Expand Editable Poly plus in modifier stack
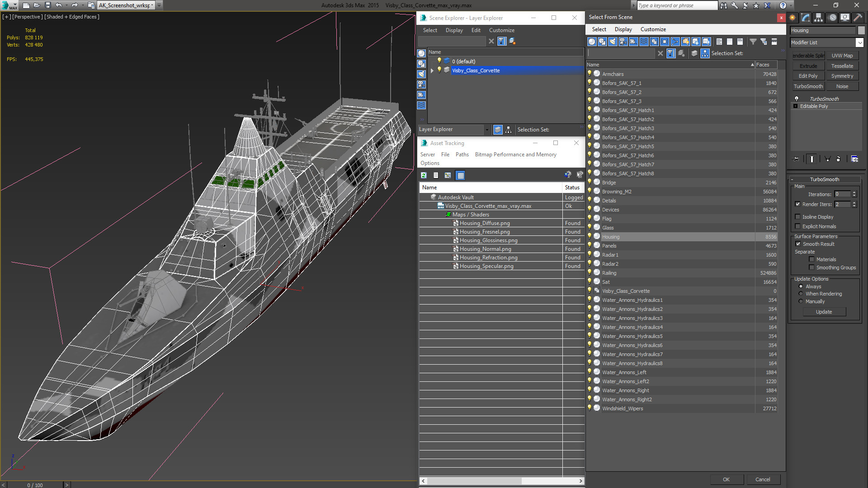 796,106
